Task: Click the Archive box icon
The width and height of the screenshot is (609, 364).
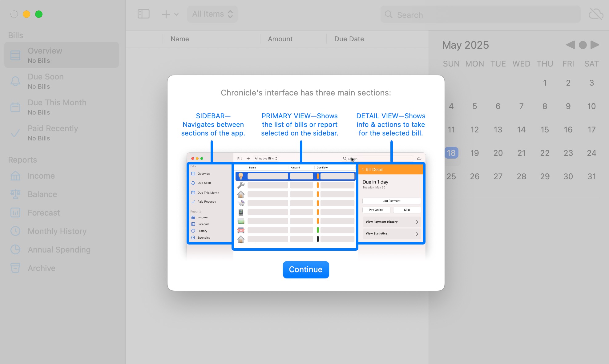Action: 15,268
